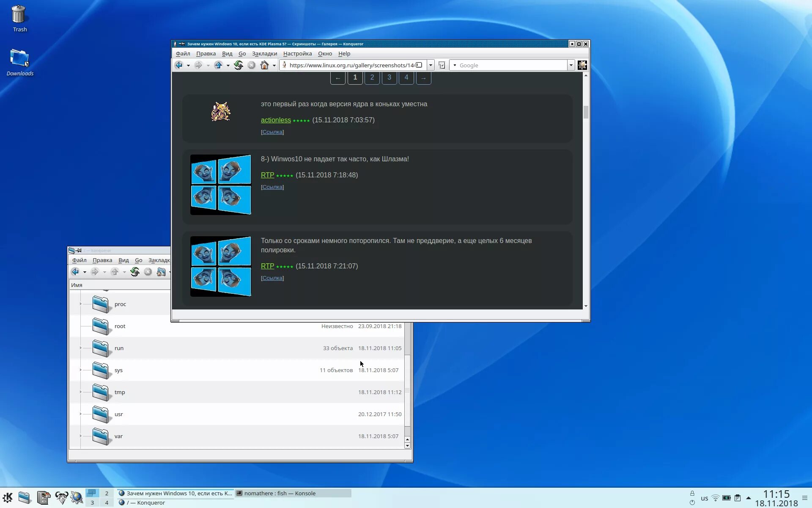Expand the run folder tree node

pos(80,348)
